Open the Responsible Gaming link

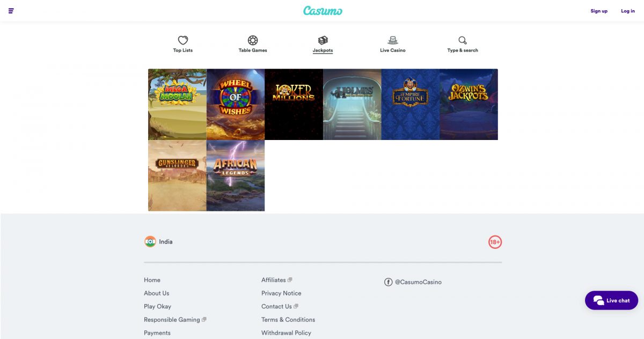172,320
